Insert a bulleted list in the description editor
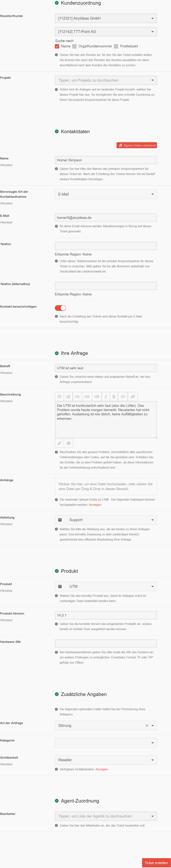 59,397
